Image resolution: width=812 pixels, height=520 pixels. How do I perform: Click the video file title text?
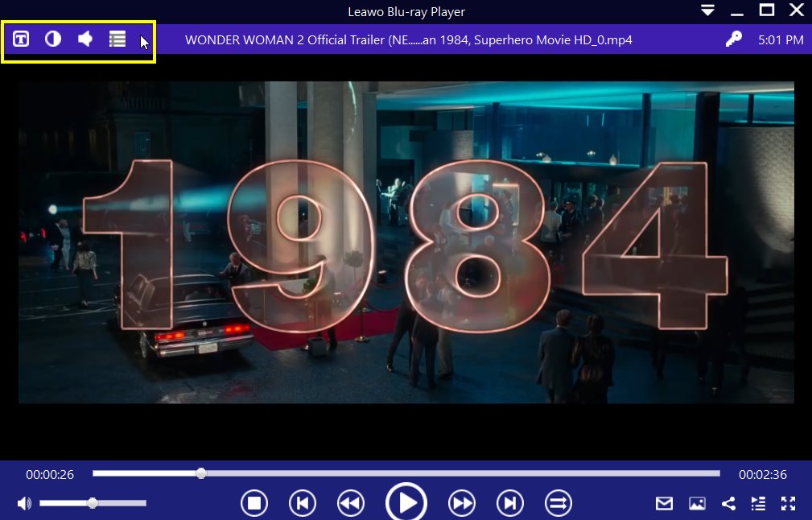click(x=409, y=40)
